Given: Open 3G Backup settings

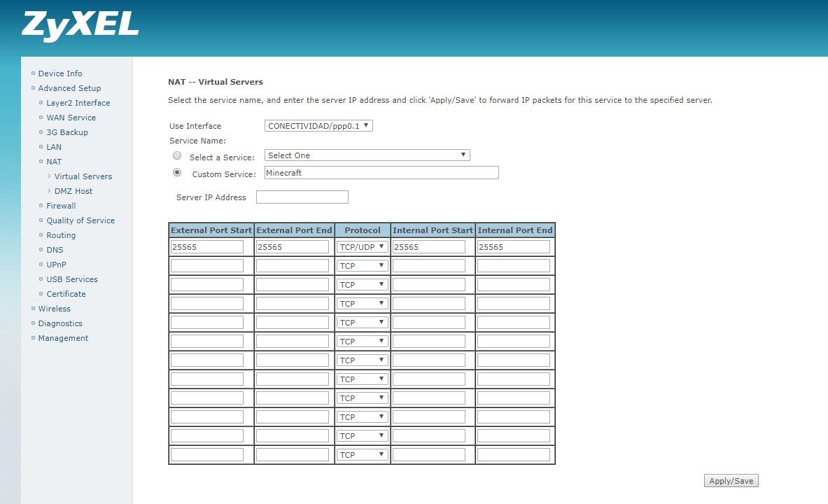Looking at the screenshot, I should pos(67,132).
